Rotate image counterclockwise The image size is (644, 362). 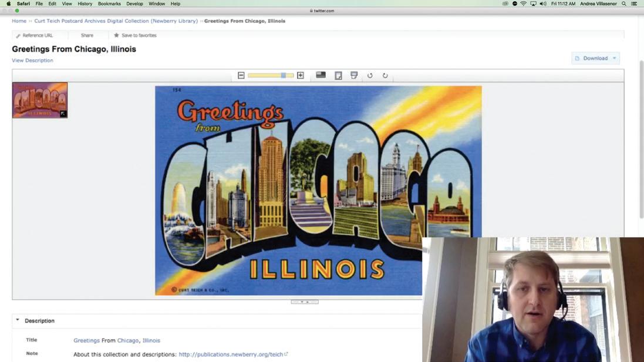[370, 76]
